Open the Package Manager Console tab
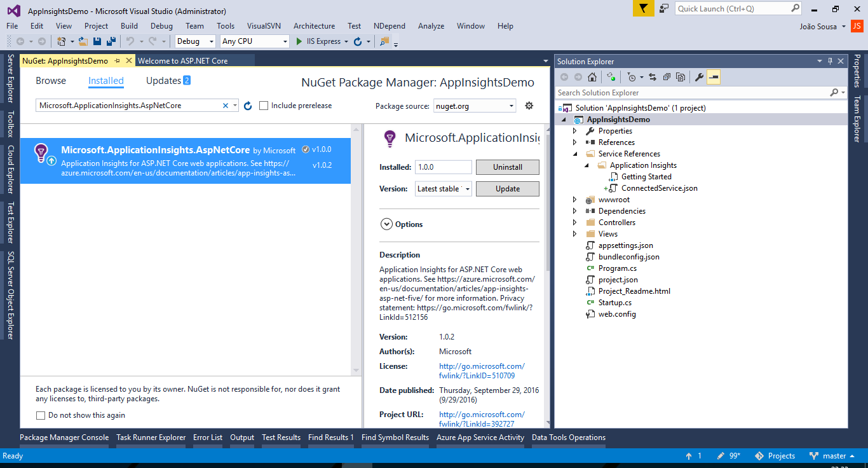This screenshot has height=468, width=868. pyautogui.click(x=64, y=437)
